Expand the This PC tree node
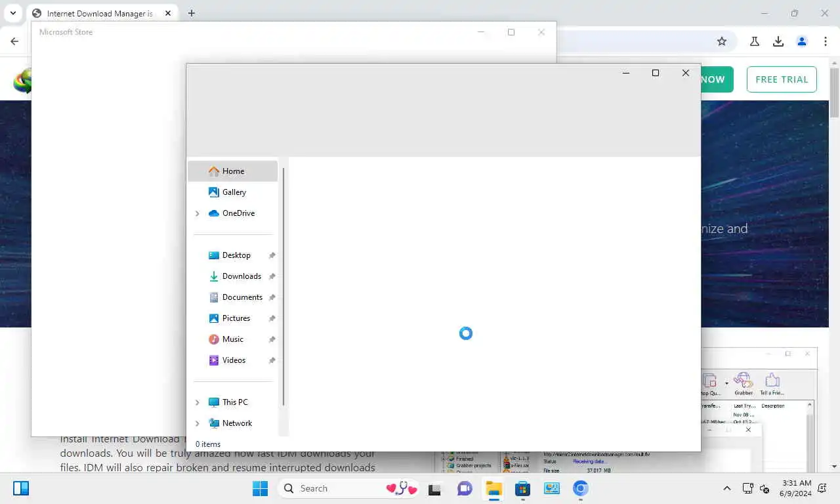 tap(198, 402)
